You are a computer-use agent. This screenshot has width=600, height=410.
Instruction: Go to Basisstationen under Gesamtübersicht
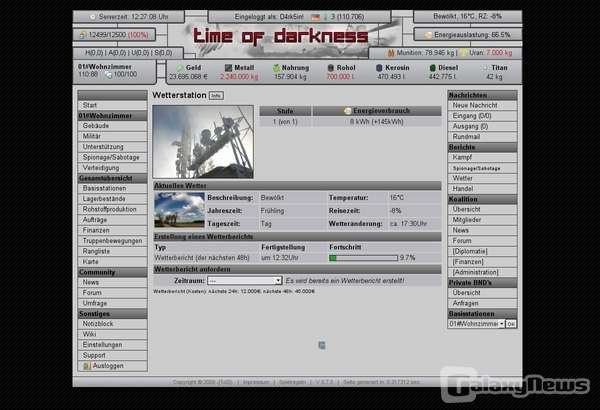tap(112, 188)
